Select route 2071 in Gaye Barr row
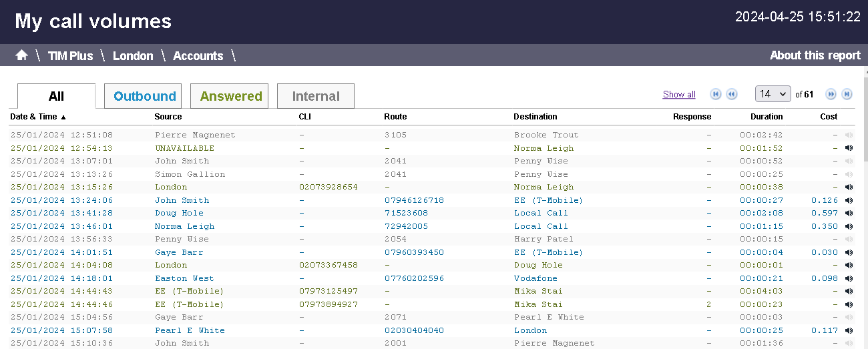This screenshot has width=868, height=349. click(x=395, y=317)
